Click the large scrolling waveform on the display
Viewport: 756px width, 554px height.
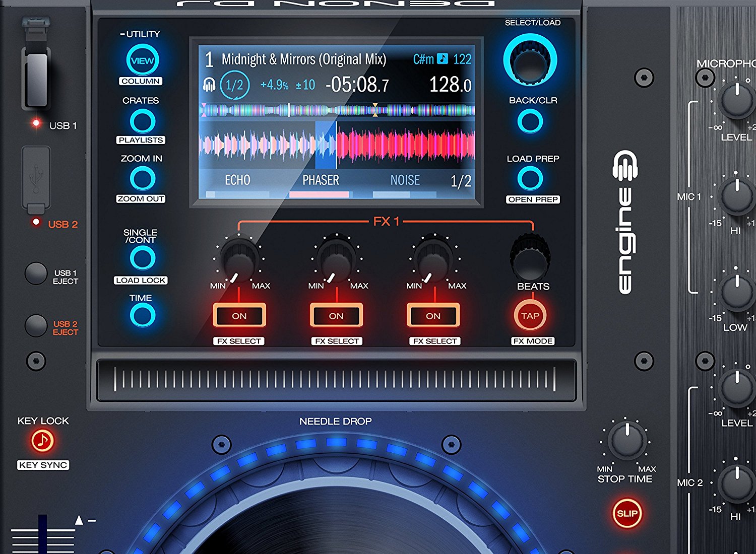[337, 145]
